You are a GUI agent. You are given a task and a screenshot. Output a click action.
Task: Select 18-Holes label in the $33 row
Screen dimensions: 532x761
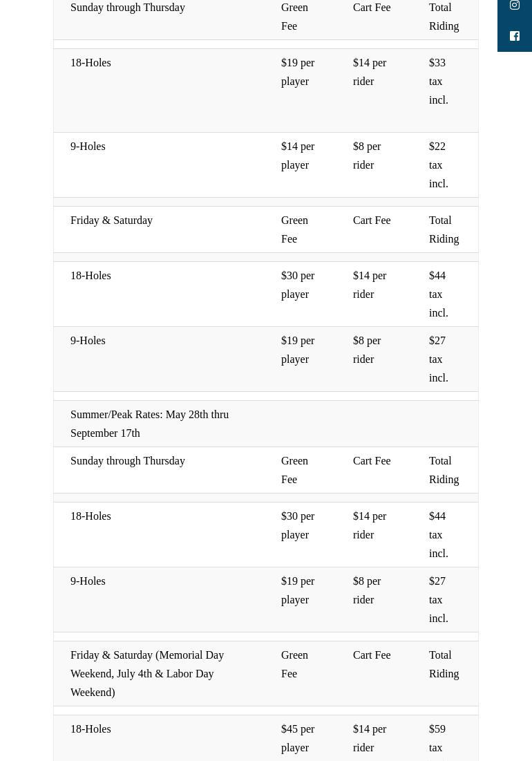coord(91,62)
